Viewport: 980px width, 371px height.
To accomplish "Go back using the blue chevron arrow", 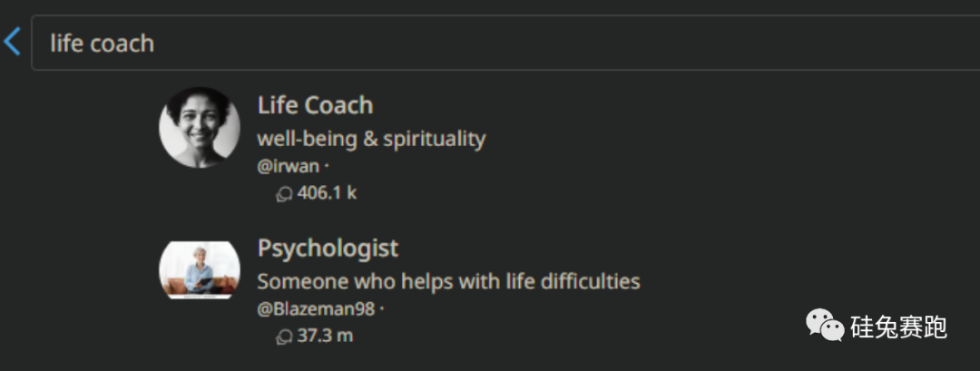I will (x=12, y=42).
